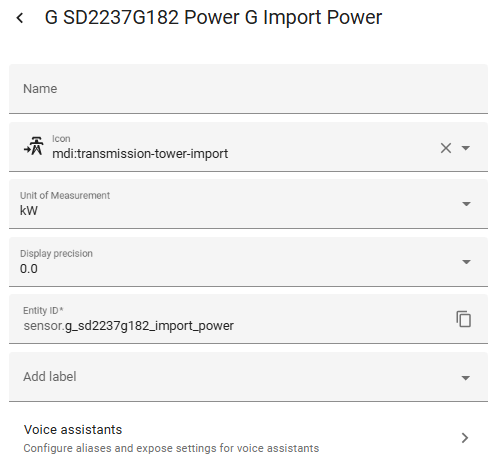Edit the g_sd2237g182_import_power entity ID

pyautogui.click(x=149, y=326)
